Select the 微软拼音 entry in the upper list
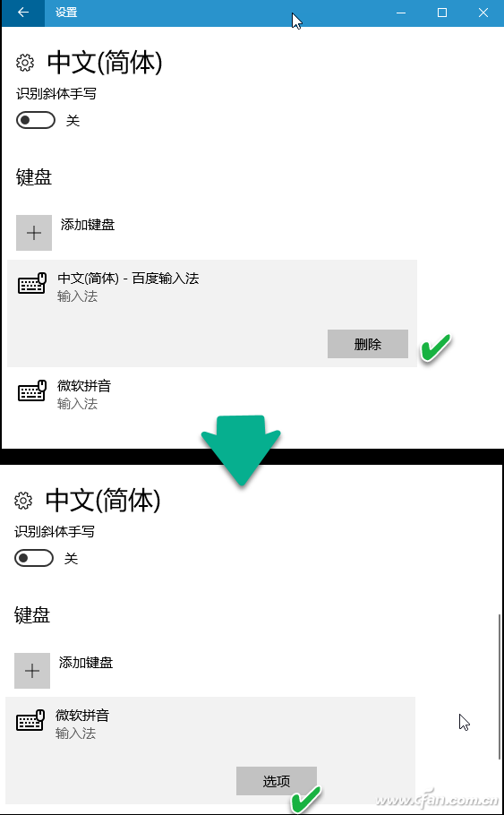Screen dimensions: 504x815 coord(212,394)
